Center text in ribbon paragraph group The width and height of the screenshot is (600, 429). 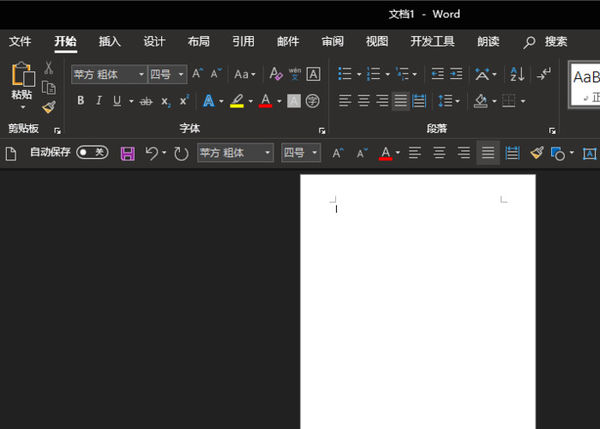pyautogui.click(x=364, y=101)
